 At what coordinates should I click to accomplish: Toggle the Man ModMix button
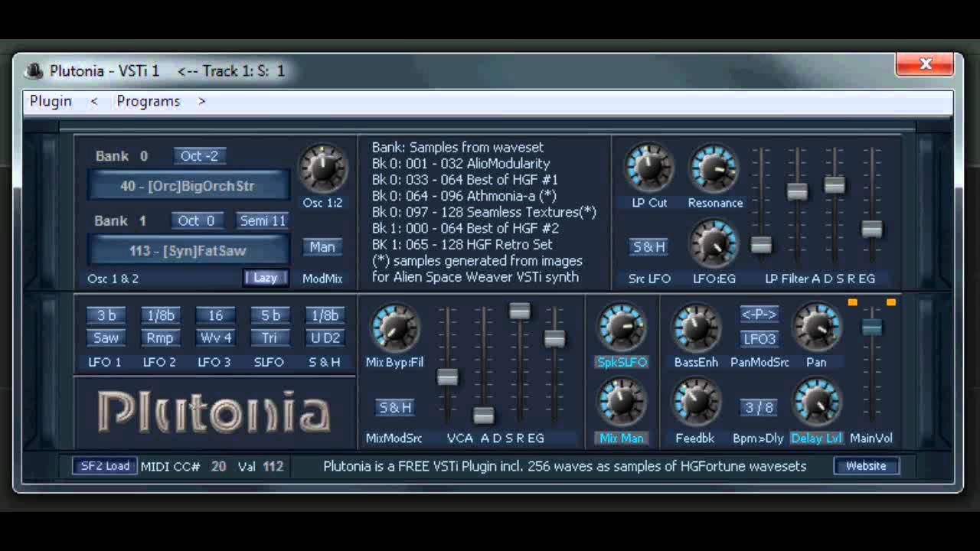point(322,246)
